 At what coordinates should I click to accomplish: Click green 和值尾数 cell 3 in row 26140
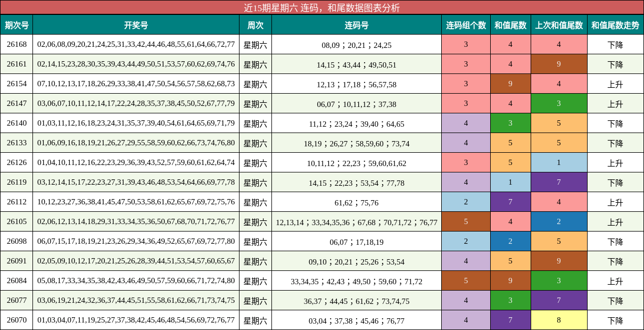510,123
